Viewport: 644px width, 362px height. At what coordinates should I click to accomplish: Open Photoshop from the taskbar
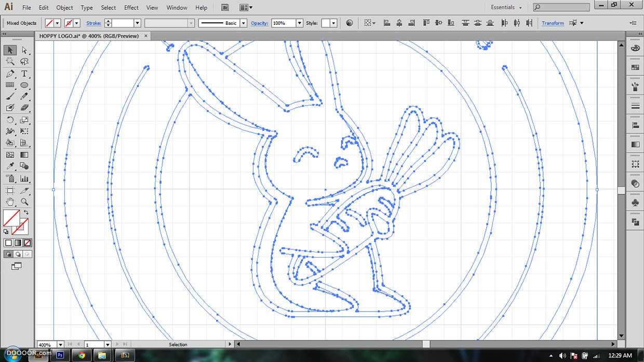[x=60, y=355]
